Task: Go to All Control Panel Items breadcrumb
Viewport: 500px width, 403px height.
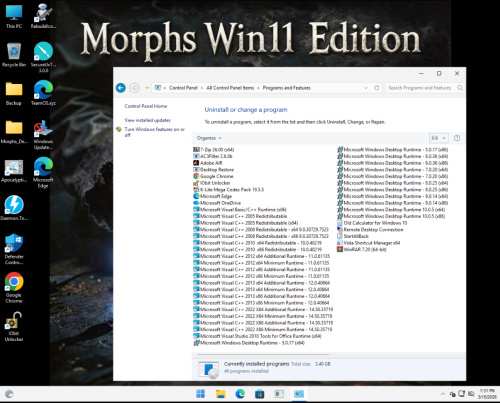Action: click(230, 88)
